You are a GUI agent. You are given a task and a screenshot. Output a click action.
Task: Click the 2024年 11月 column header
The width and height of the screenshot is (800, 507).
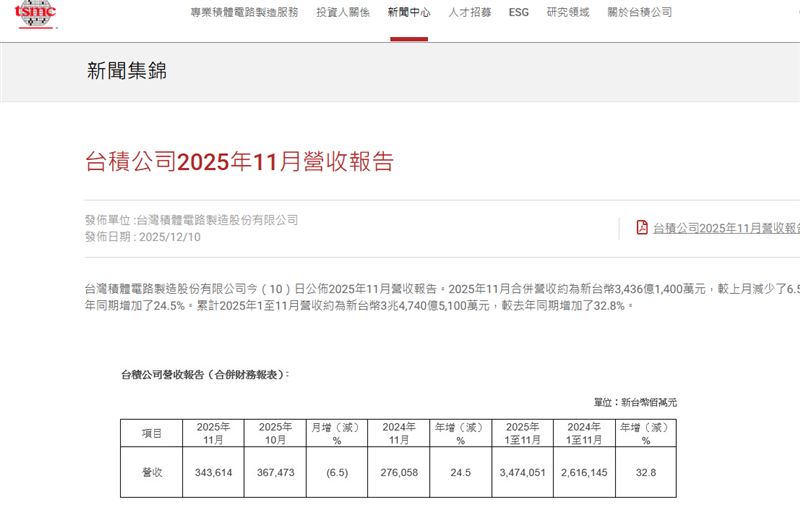(398, 433)
